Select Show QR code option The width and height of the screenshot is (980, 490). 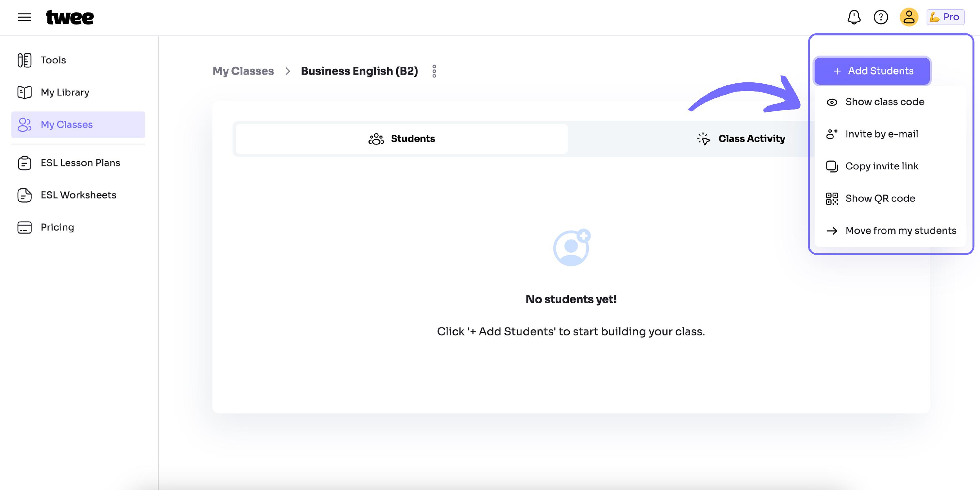(x=890, y=199)
